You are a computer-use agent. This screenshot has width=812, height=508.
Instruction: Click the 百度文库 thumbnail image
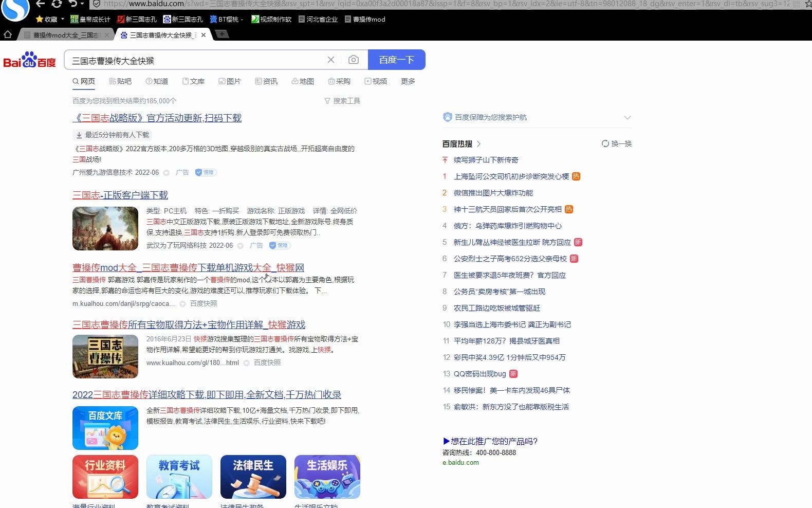coord(105,428)
